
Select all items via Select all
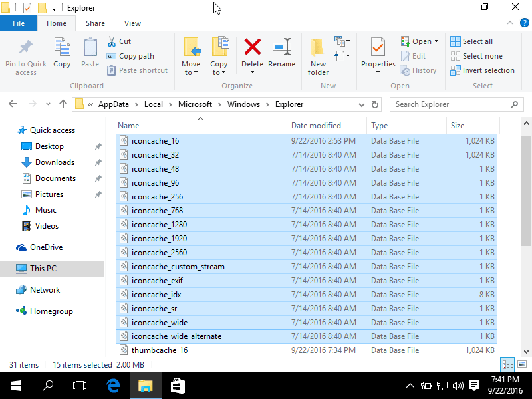[x=472, y=41]
